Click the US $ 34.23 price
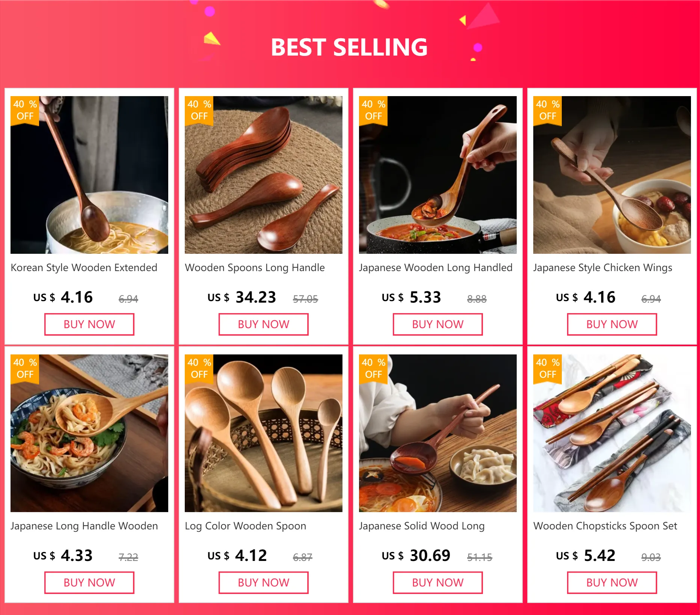The height and width of the screenshot is (615, 700). (242, 297)
